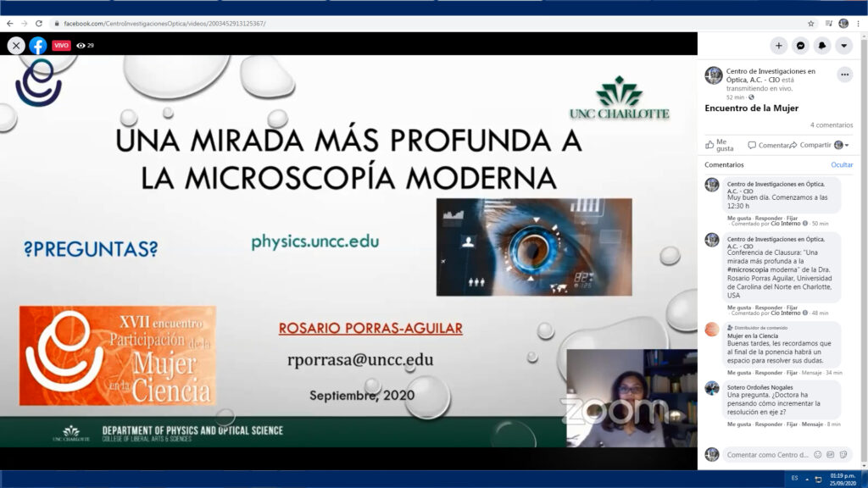Click the Facebook logo icon
Image resolution: width=868 pixels, height=488 pixels.
pyautogui.click(x=38, y=46)
